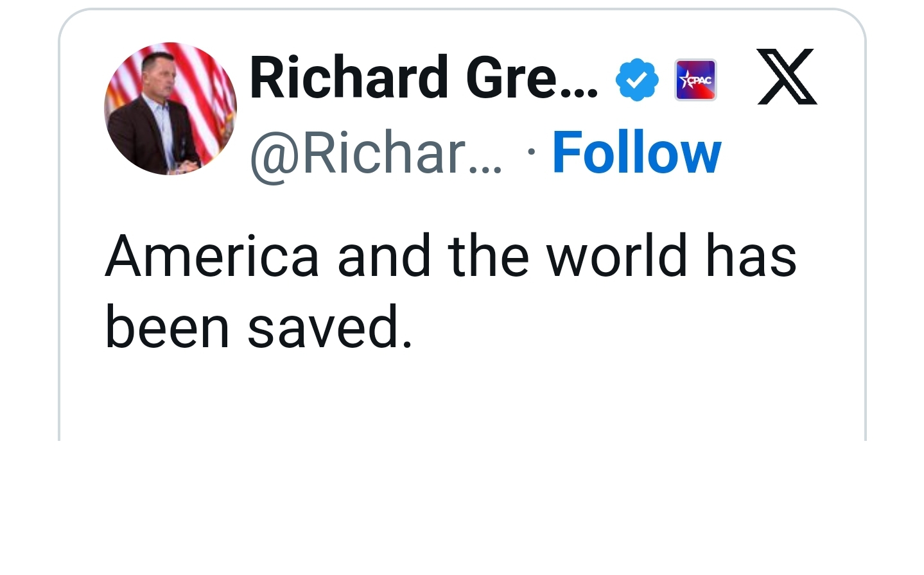Click the American flag in the avatar

tap(205, 77)
